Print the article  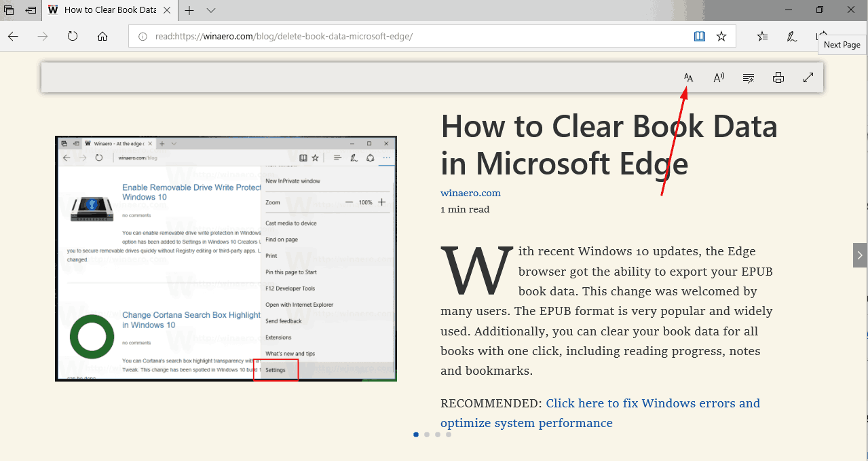pyautogui.click(x=778, y=77)
